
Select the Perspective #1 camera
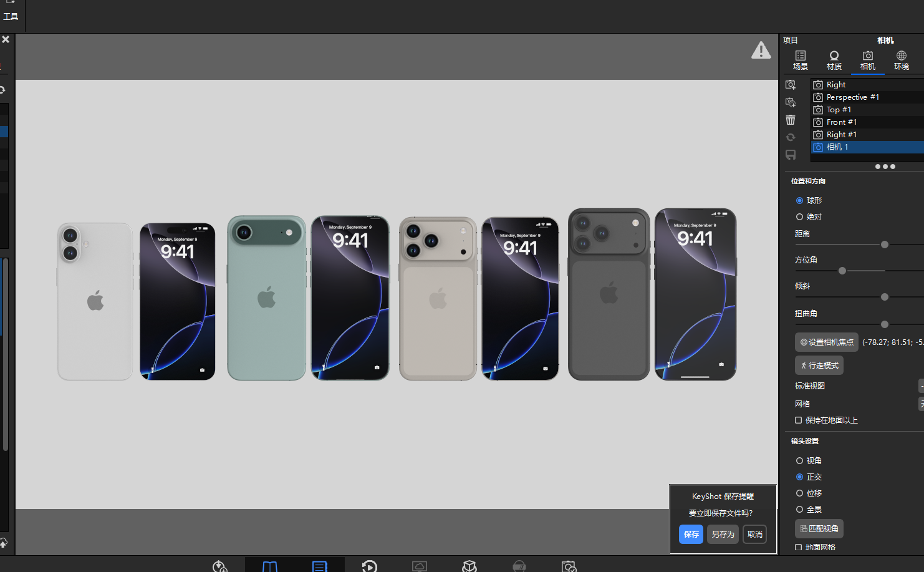(x=867, y=97)
